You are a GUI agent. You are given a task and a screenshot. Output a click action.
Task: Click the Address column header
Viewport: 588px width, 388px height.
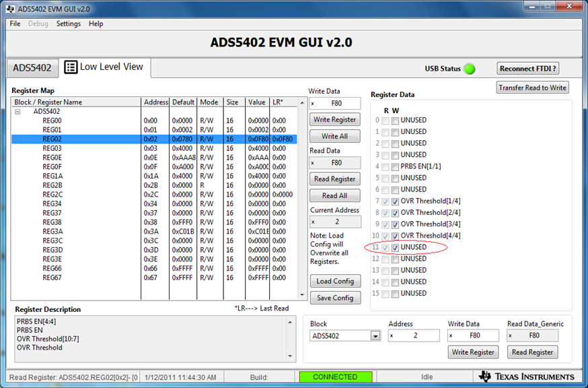coord(155,102)
